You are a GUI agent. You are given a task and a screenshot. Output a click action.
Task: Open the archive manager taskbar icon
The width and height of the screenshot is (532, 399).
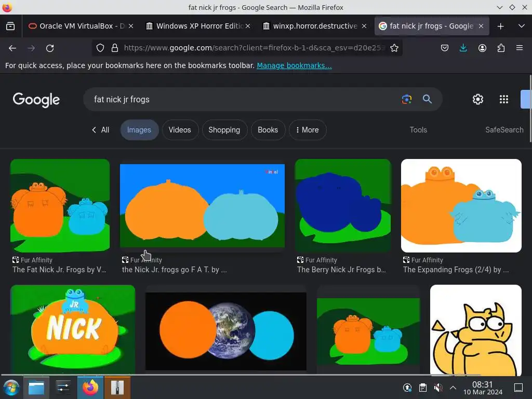[117, 388]
